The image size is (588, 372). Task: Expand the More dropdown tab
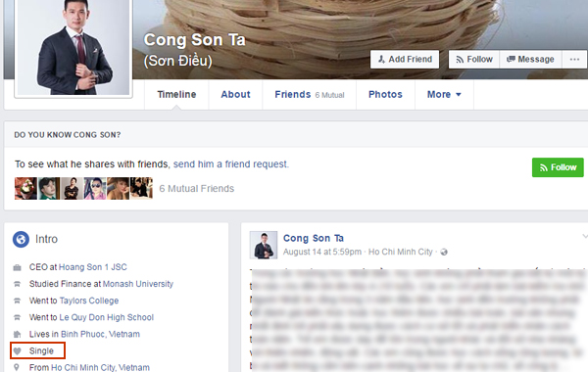(x=444, y=94)
